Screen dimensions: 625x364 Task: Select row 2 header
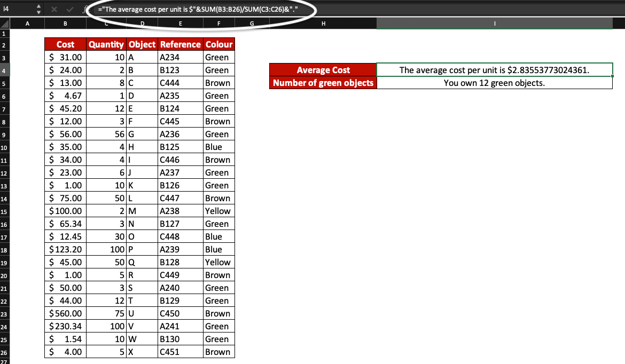point(4,44)
